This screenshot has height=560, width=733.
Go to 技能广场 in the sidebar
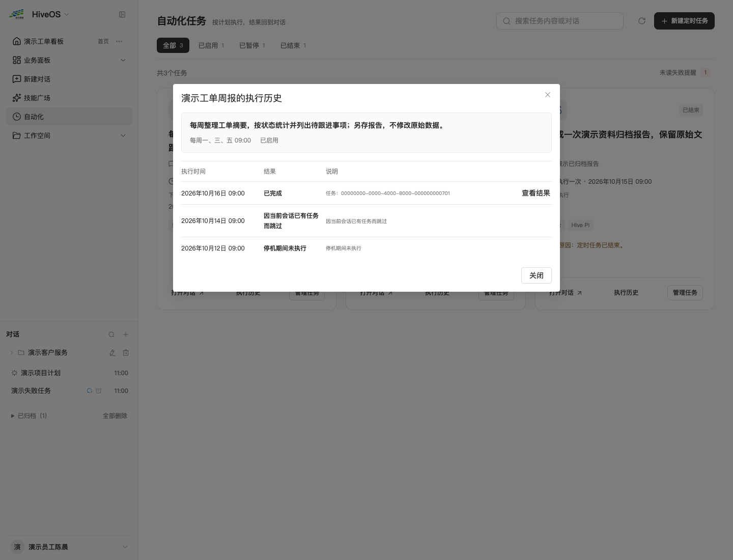click(69, 98)
